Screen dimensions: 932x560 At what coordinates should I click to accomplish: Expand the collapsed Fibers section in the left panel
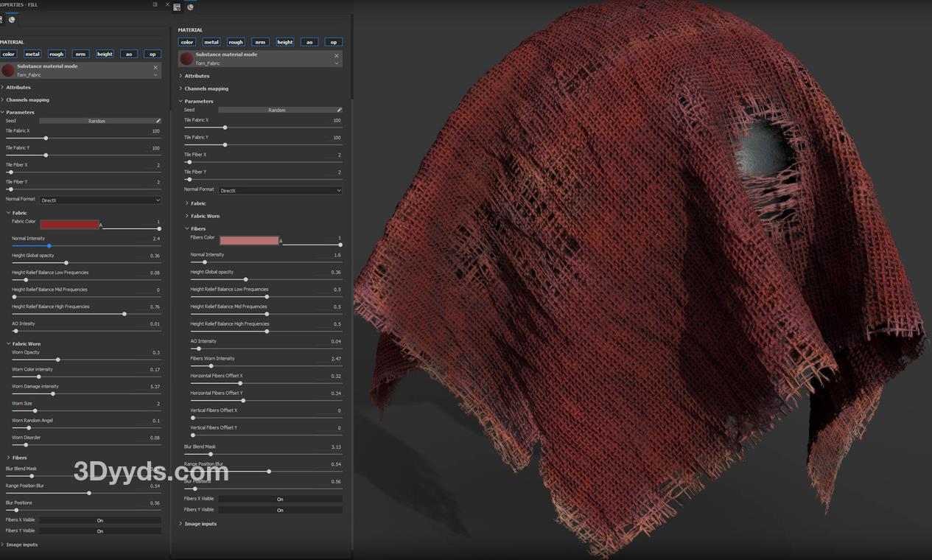coord(19,458)
